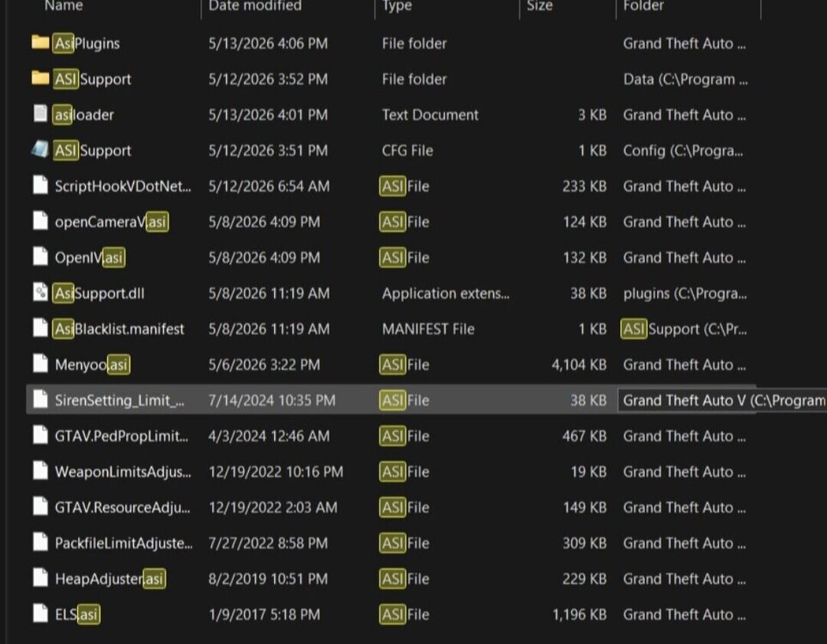Image resolution: width=827 pixels, height=644 pixels.
Task: Click the ELS.asi file icon
Action: coord(40,613)
